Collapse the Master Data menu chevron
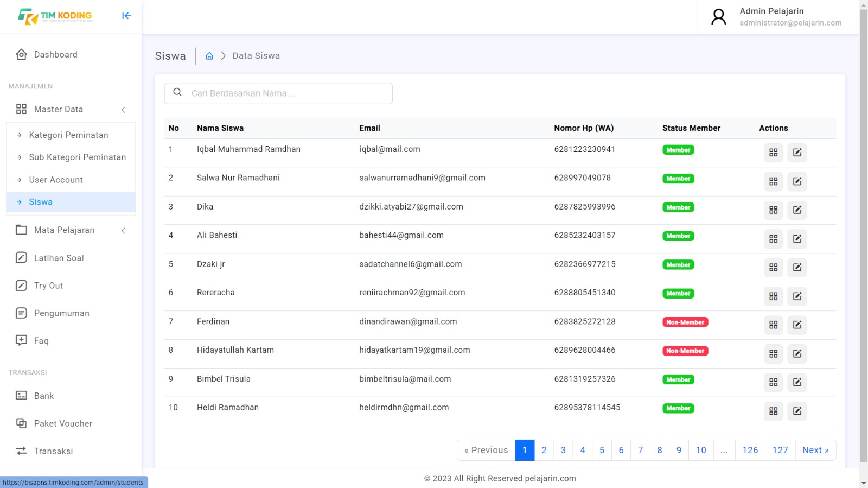 coord(124,110)
